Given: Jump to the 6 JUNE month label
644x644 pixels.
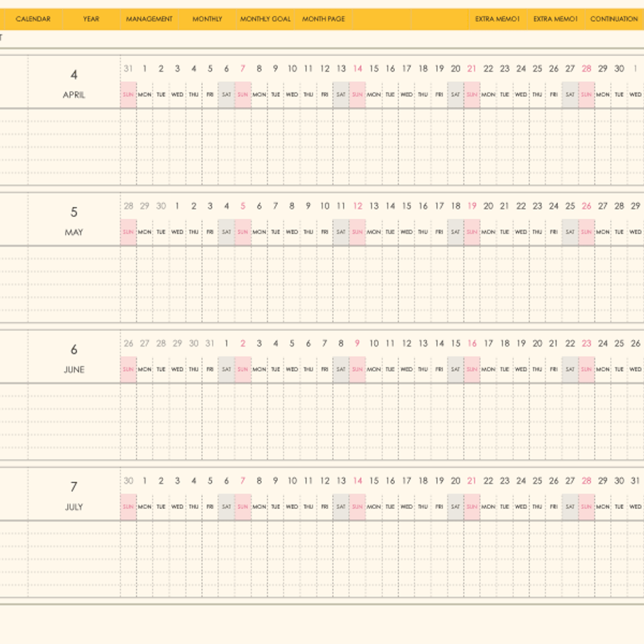Looking at the screenshot, I should pyautogui.click(x=74, y=358).
